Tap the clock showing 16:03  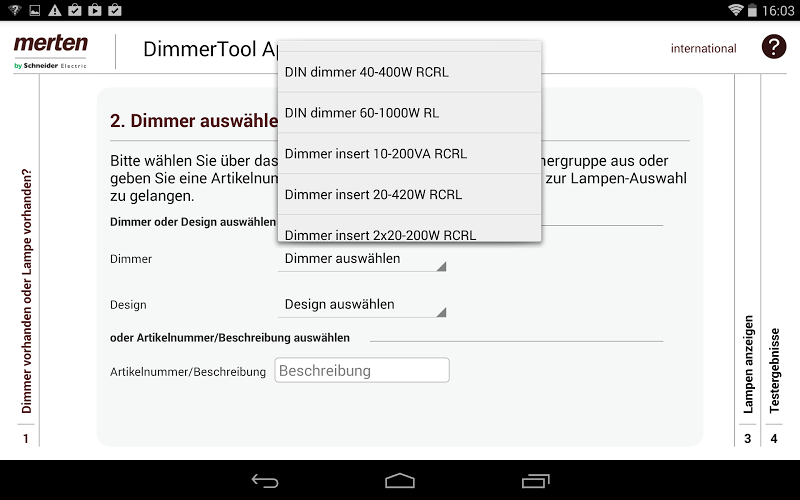click(x=778, y=11)
